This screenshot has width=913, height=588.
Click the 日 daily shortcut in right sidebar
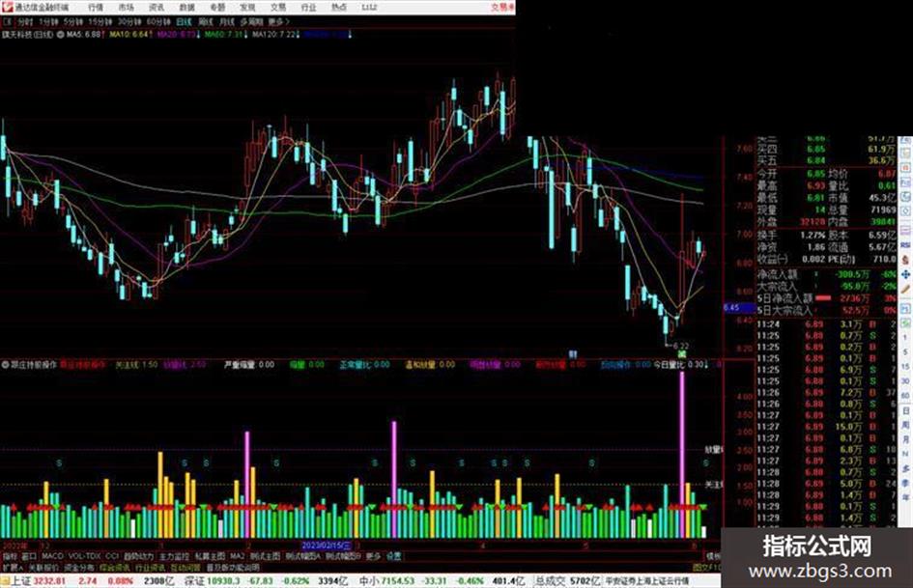906,411
